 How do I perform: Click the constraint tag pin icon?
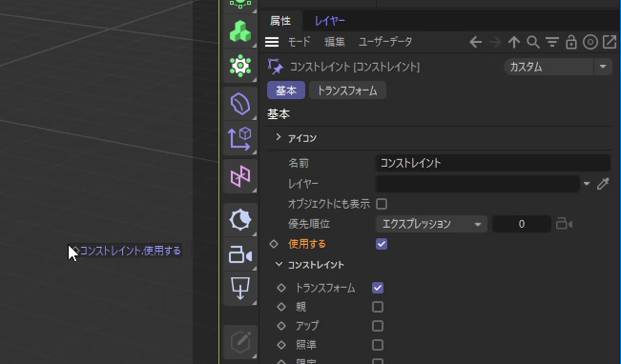click(x=276, y=67)
